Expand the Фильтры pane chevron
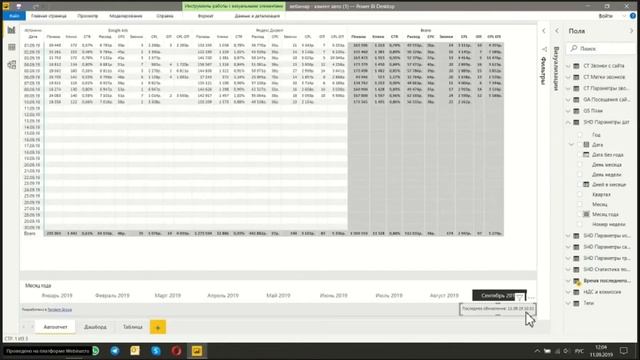Viewport: 640px width, 360px height. coord(544,31)
